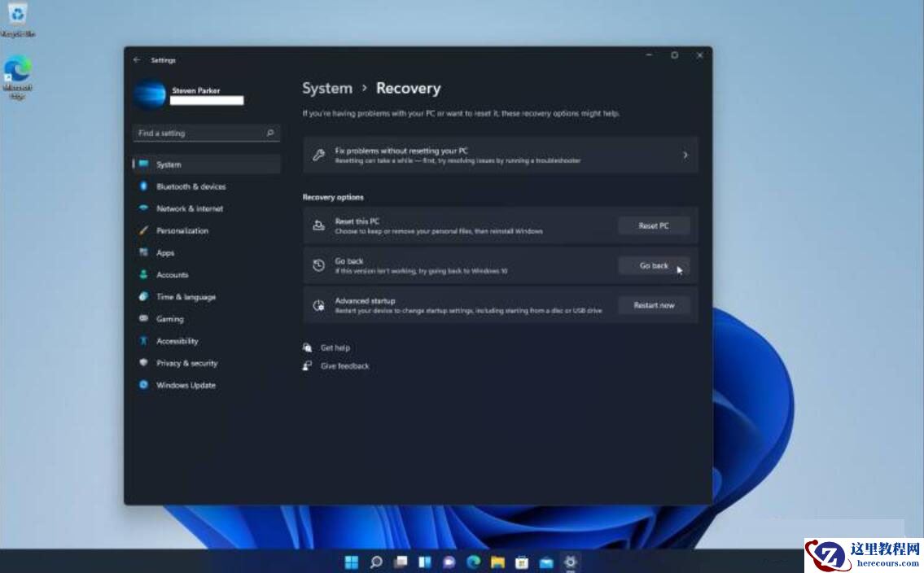This screenshot has height=573, width=924.
Task: Click the Give feedback icon
Action: [306, 365]
